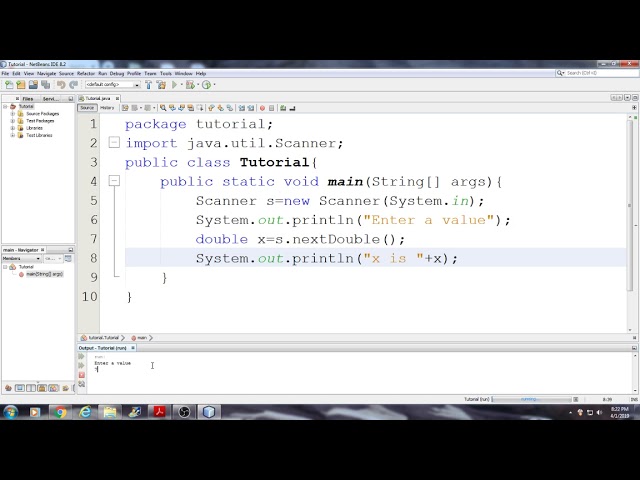640x480 pixels.
Task: Open dropdown arrow next to Debug Project
Action: point(198,84)
